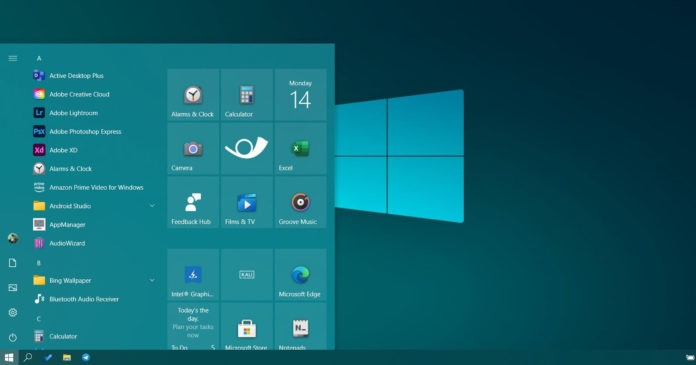Open Settings gear in Start sidebar
The width and height of the screenshot is (696, 365).
point(13,313)
